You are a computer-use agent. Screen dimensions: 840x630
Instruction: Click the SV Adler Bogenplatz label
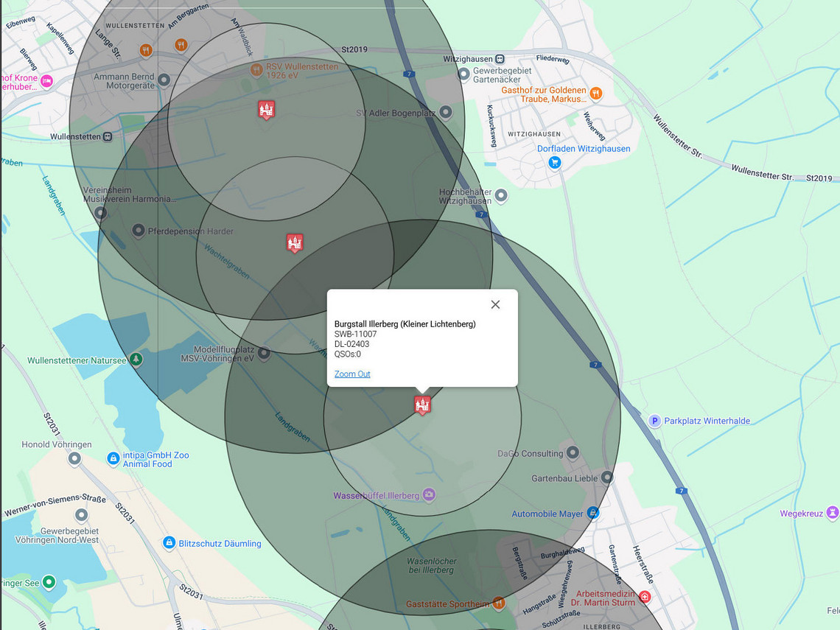[396, 113]
